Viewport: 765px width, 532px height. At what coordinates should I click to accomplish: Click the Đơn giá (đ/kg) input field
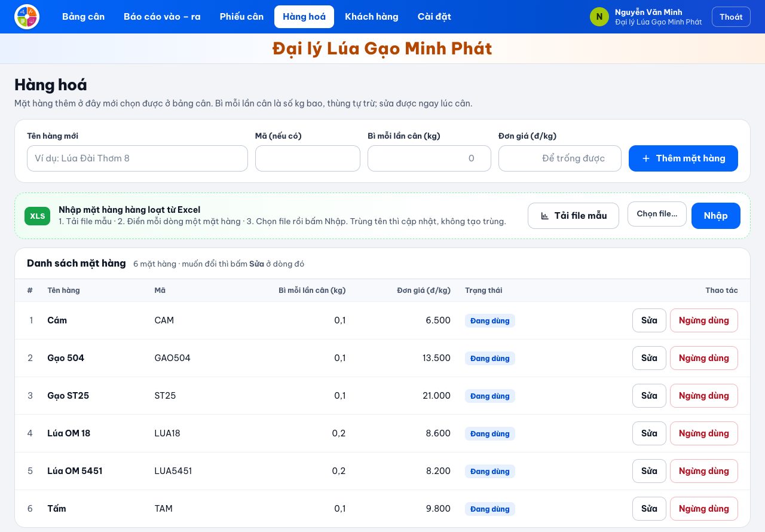[x=560, y=158]
